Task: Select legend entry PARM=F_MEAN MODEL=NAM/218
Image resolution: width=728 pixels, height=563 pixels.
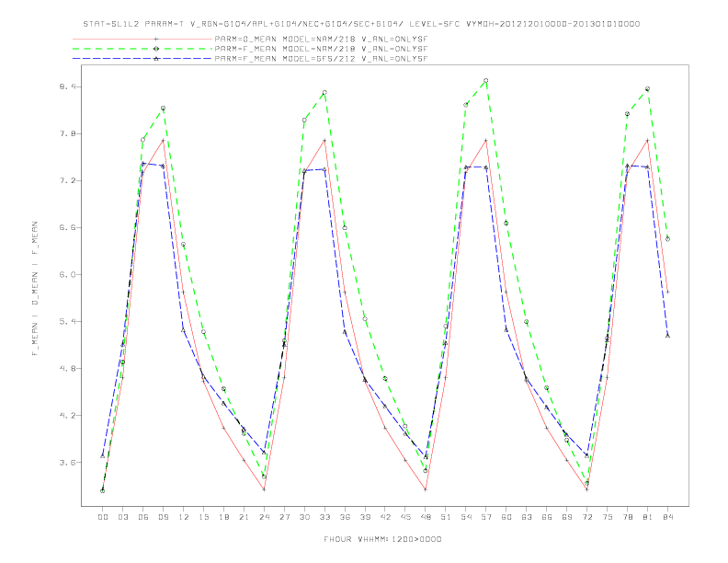Action: (321, 49)
